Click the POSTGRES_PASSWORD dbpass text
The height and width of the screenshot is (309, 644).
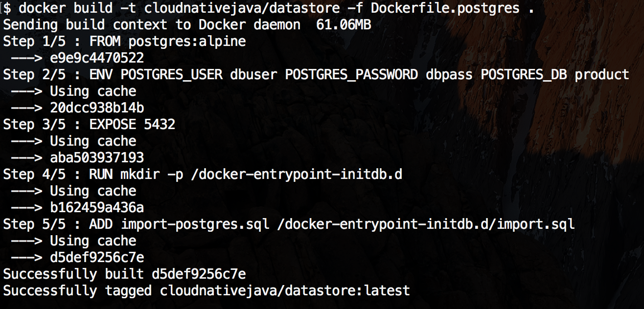379,75
